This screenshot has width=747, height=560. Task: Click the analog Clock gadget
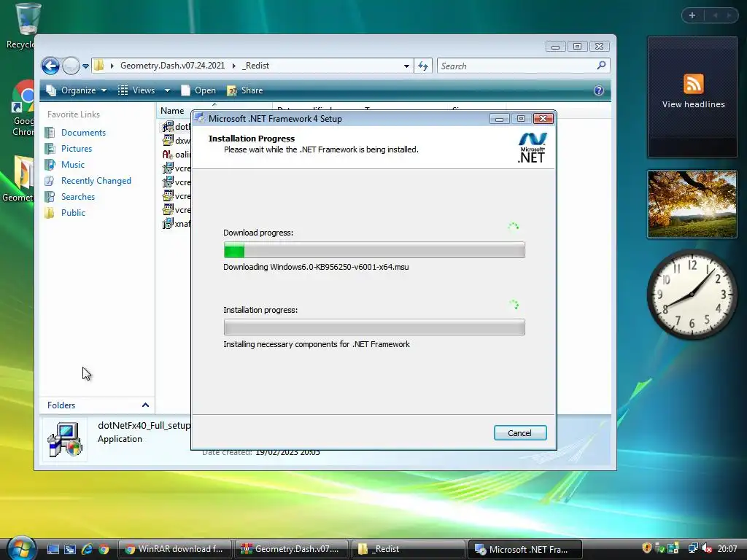point(692,294)
